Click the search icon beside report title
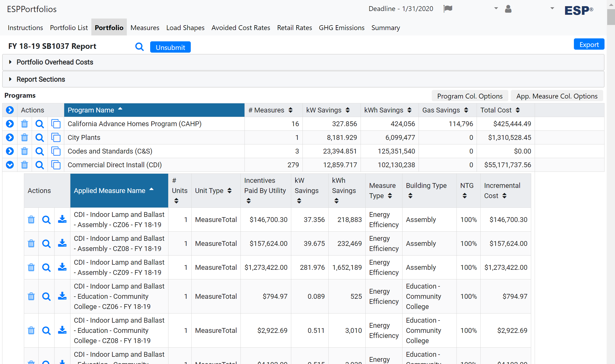Screen dimensions: 615x364 139,47
